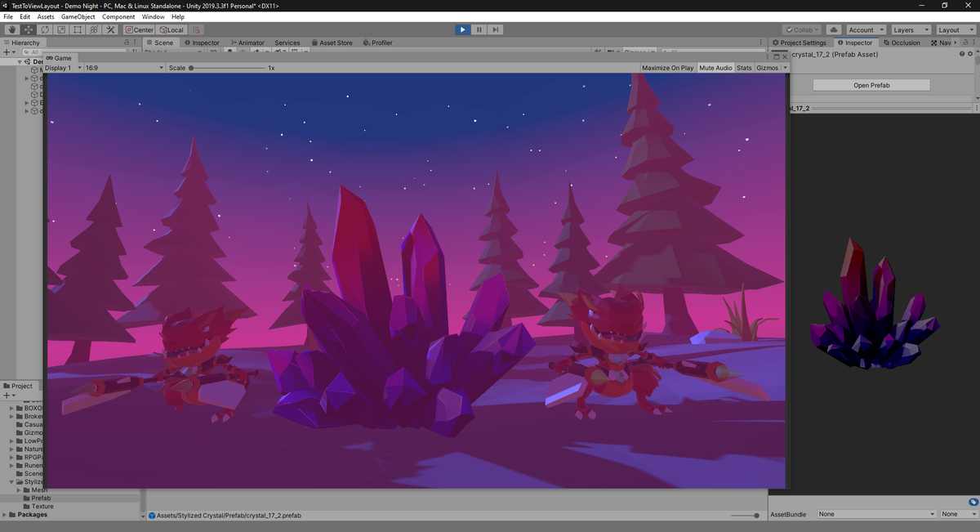Screen dimensions: 980x532
Task: Open the Account dropdown
Action: pyautogui.click(x=865, y=29)
